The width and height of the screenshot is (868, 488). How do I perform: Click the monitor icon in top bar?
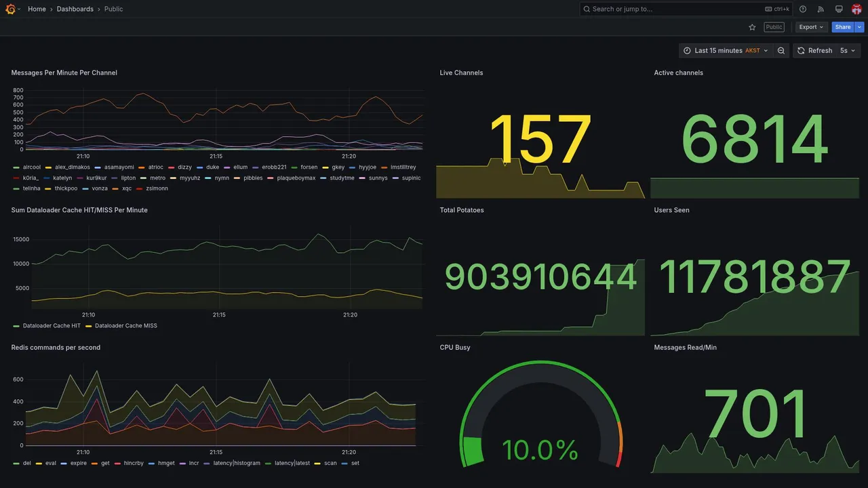click(x=839, y=9)
